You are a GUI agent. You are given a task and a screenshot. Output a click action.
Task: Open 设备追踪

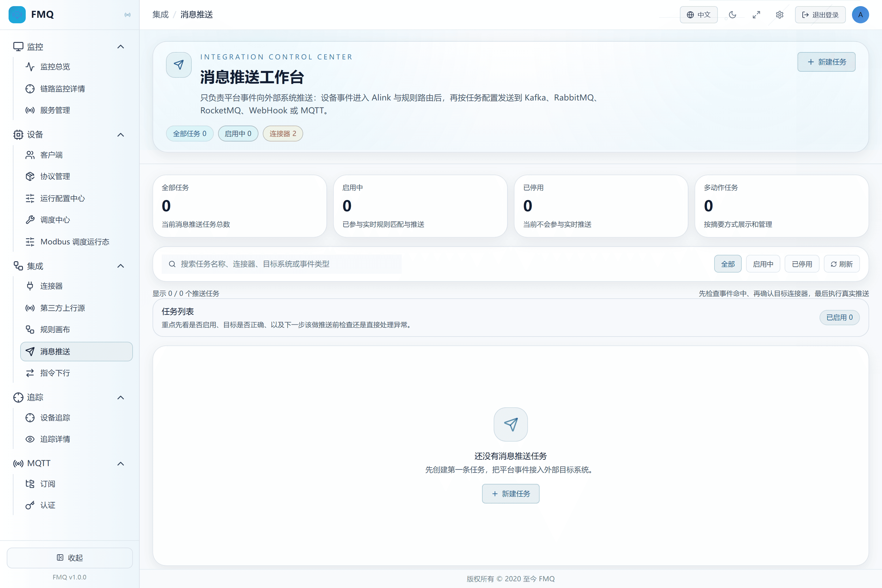click(77, 418)
